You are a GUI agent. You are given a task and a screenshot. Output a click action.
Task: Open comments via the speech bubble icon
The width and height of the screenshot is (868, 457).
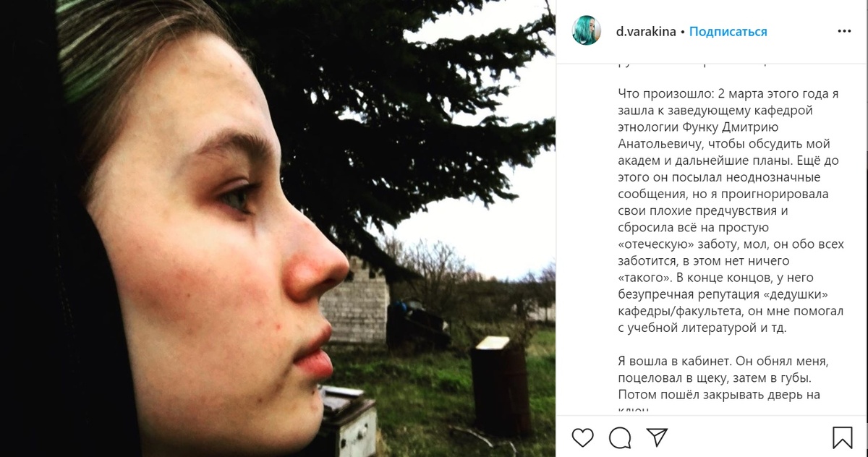click(620, 437)
